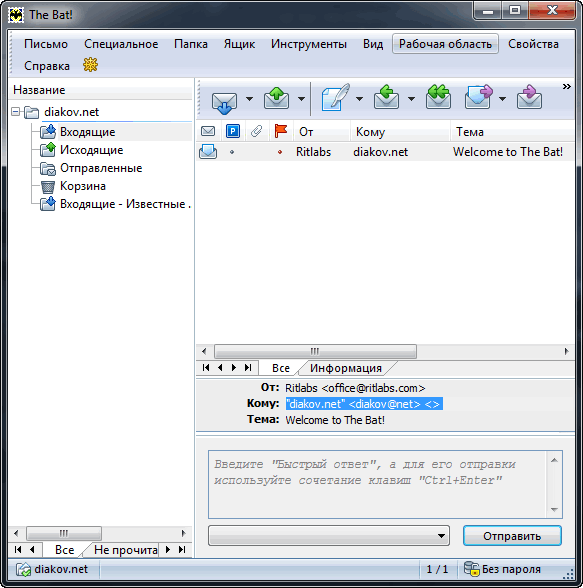Open the Свойства menu

point(533,44)
